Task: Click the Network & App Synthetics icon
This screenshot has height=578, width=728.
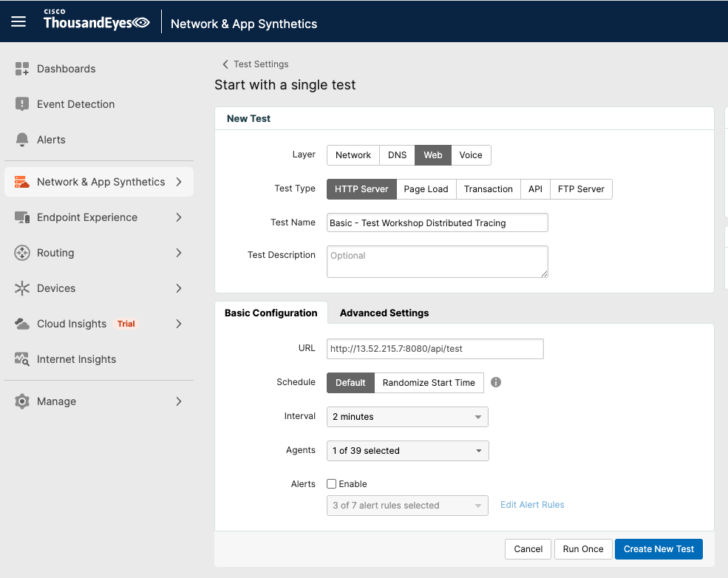Action: click(22, 182)
